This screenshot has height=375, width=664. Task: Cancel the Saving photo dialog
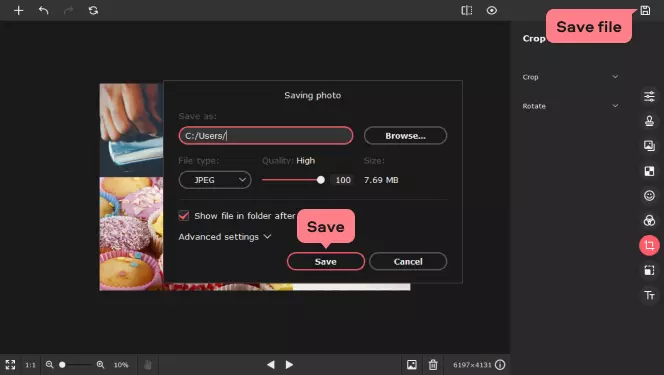pyautogui.click(x=408, y=262)
